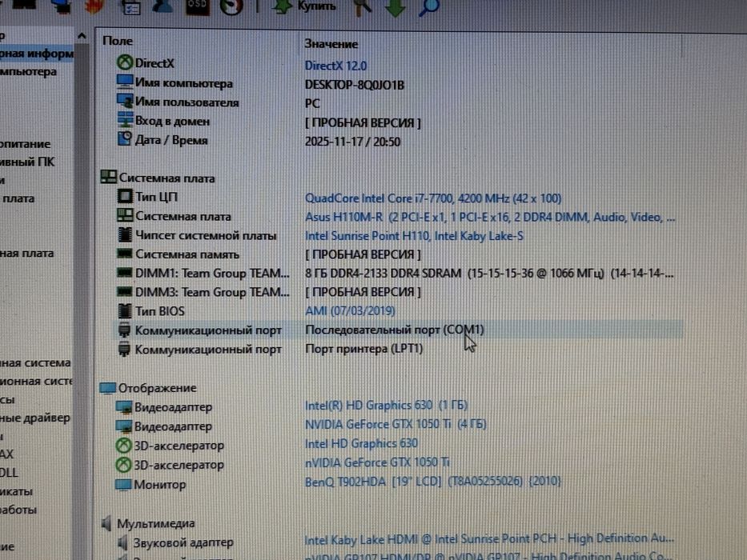Click the clock icon beside Дата / Время
The height and width of the screenshot is (560, 747).
tap(124, 139)
